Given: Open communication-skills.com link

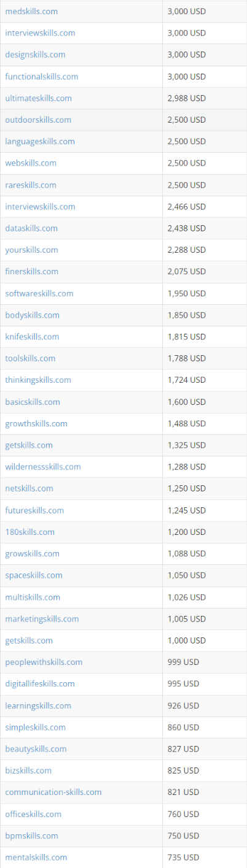Looking at the screenshot, I should [53, 792].
